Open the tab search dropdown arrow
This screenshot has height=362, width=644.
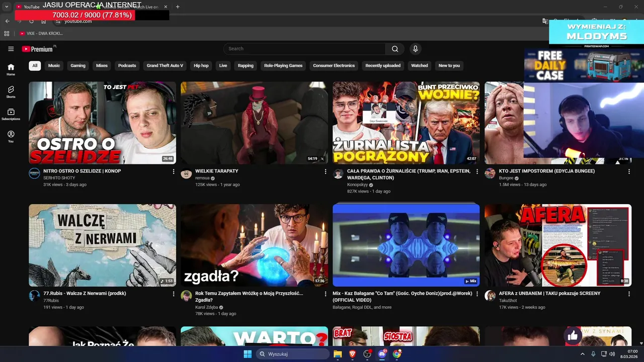coord(7,7)
